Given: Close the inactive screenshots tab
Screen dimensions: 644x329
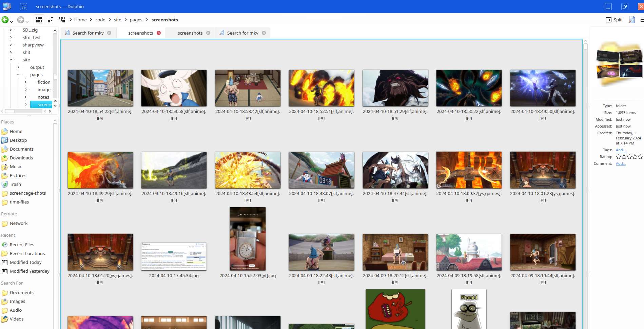Looking at the screenshot, I should [208, 33].
